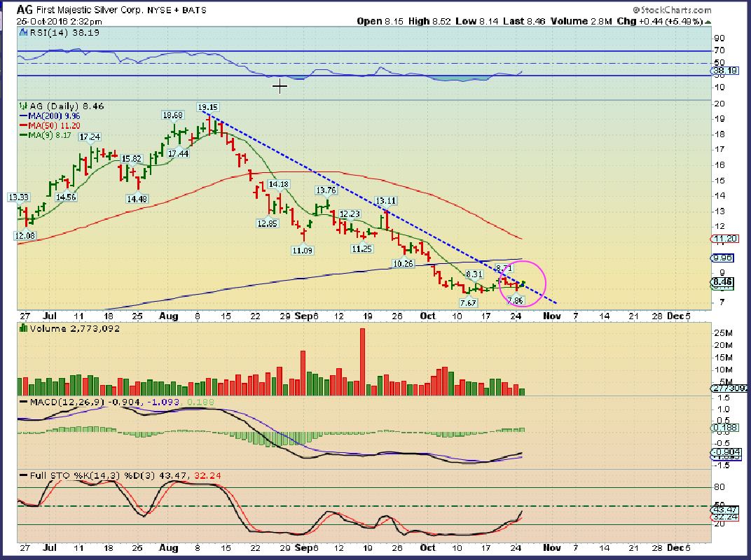
Task: Click the 13.11 price label
Action: tap(385, 201)
